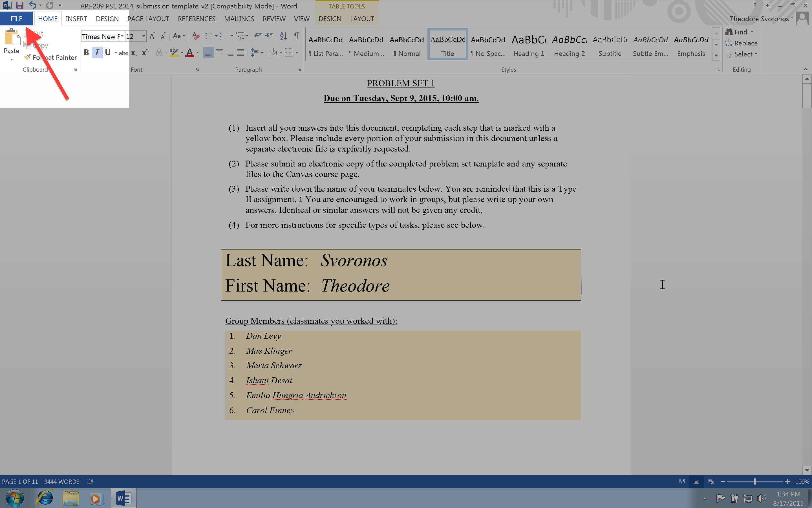Open Table Tools LAYOUT tab
This screenshot has width=812, height=508.
(362, 19)
